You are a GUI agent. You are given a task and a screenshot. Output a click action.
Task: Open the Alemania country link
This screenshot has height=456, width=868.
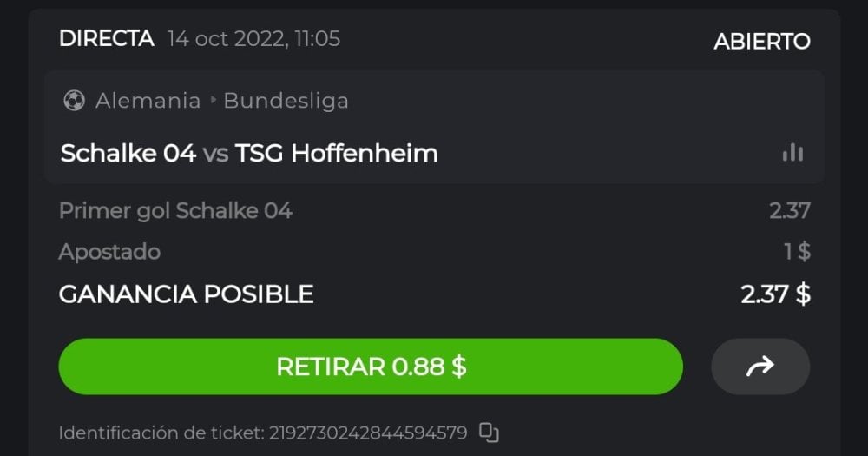[x=148, y=101]
